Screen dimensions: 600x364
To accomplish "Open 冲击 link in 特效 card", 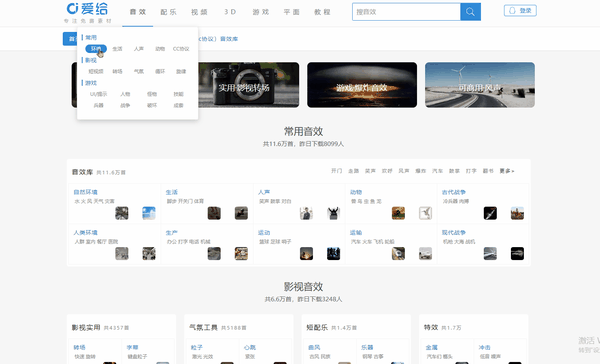I will [x=484, y=348].
